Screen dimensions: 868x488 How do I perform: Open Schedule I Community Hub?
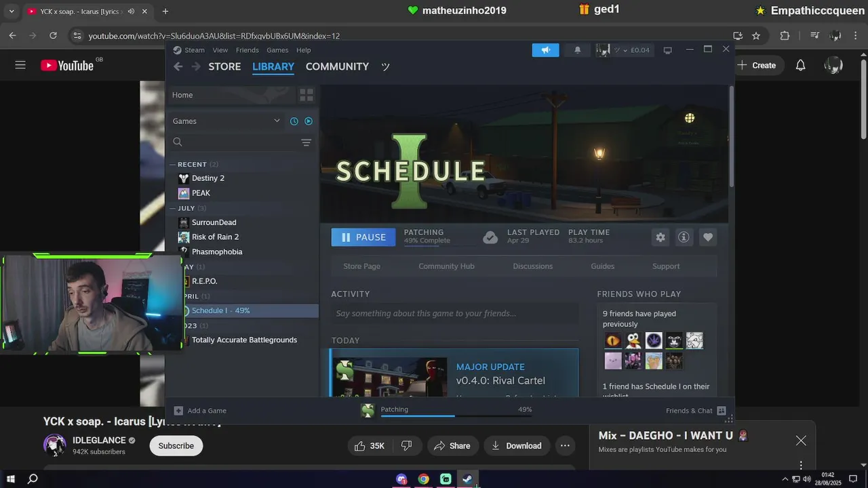[x=446, y=266]
